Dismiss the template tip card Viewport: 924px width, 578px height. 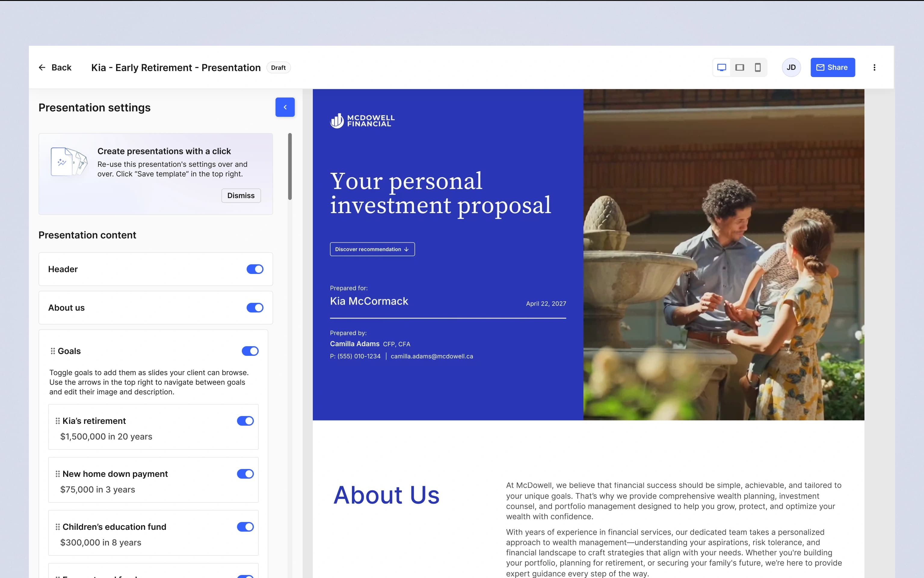(x=241, y=196)
